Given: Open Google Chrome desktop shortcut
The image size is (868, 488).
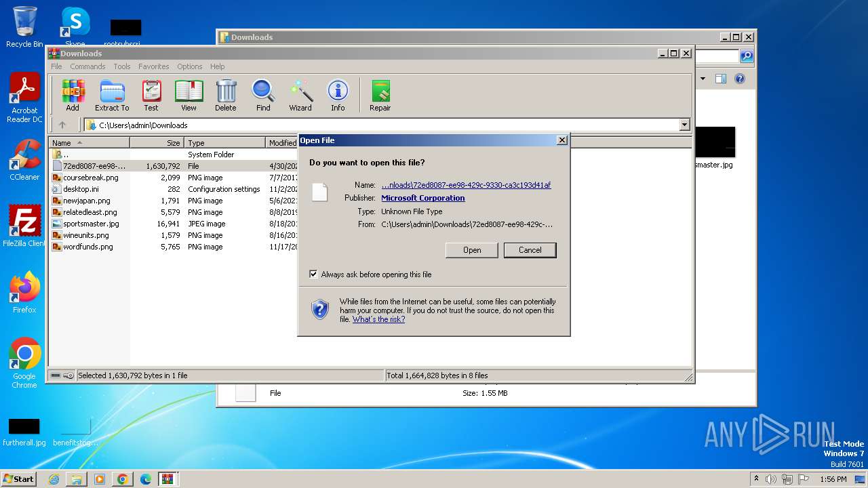Looking at the screenshot, I should [24, 363].
